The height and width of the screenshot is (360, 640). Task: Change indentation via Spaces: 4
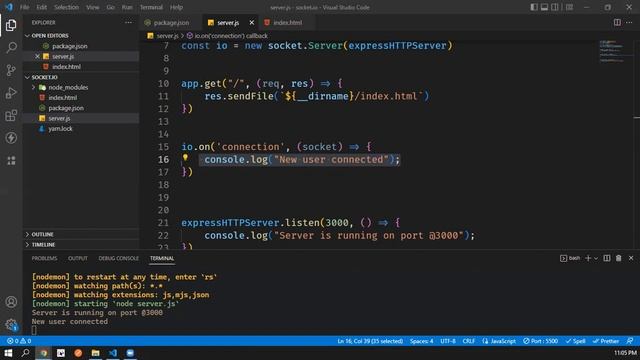coord(421,341)
